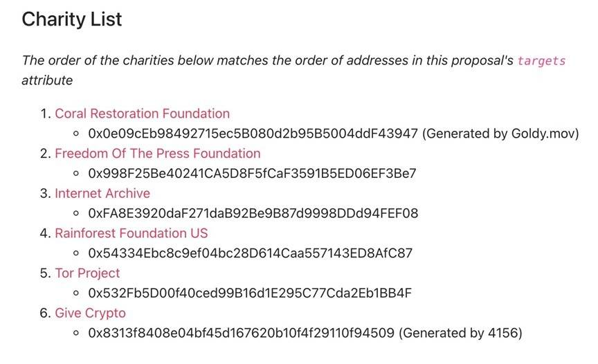Viewport: 598px width, 364px height.
Task: Click the Charity List heading
Action: point(72,19)
